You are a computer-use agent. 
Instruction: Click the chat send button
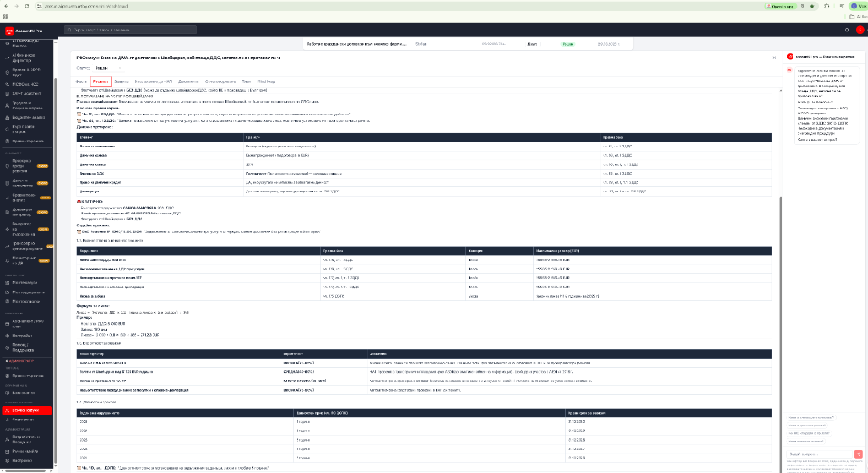pyautogui.click(x=858, y=454)
